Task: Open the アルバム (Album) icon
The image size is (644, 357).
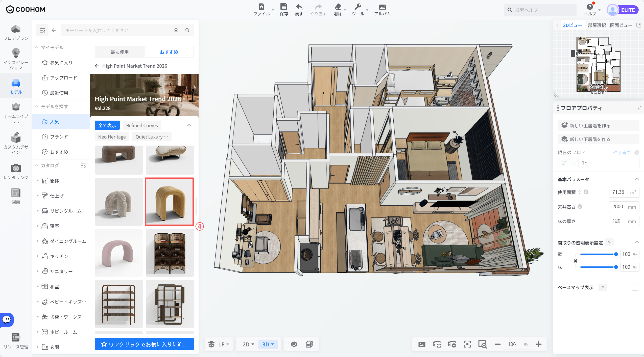Action: point(382,7)
